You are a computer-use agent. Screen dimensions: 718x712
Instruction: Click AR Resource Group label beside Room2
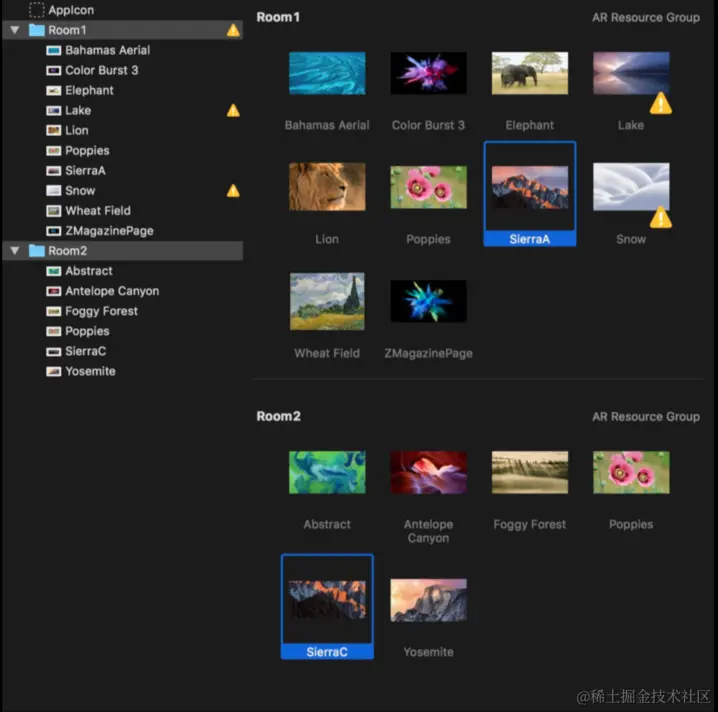coord(646,417)
